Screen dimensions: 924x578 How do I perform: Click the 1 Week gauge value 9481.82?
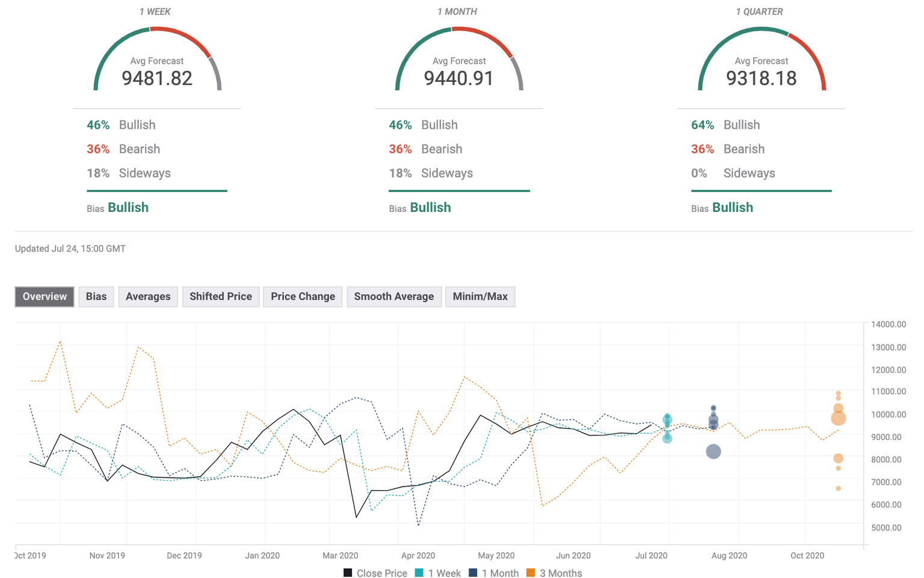click(x=157, y=78)
